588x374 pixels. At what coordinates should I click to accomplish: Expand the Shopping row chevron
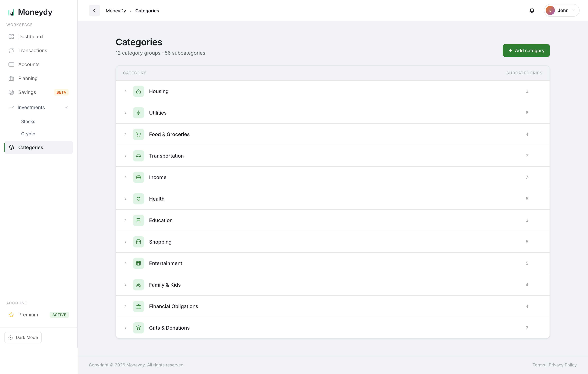(125, 242)
